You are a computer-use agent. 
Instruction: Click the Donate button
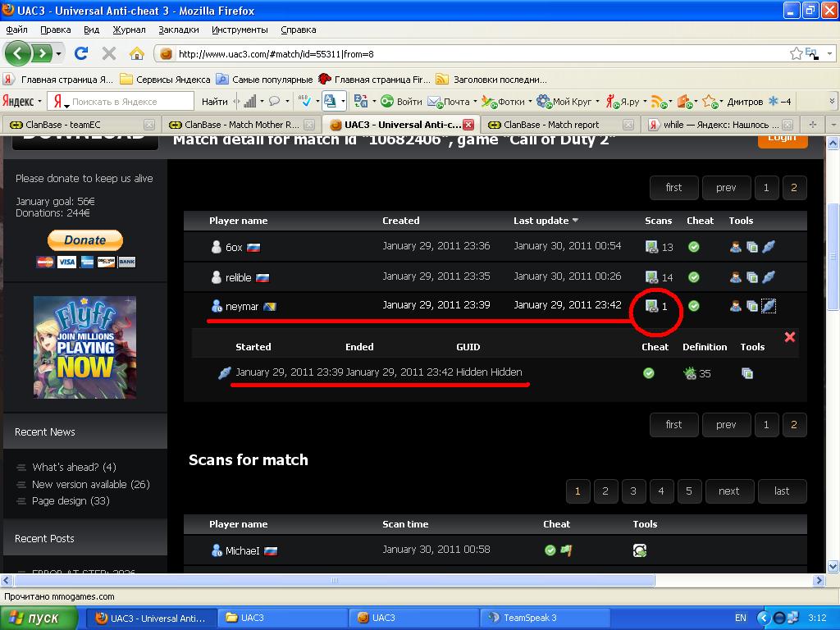(85, 240)
